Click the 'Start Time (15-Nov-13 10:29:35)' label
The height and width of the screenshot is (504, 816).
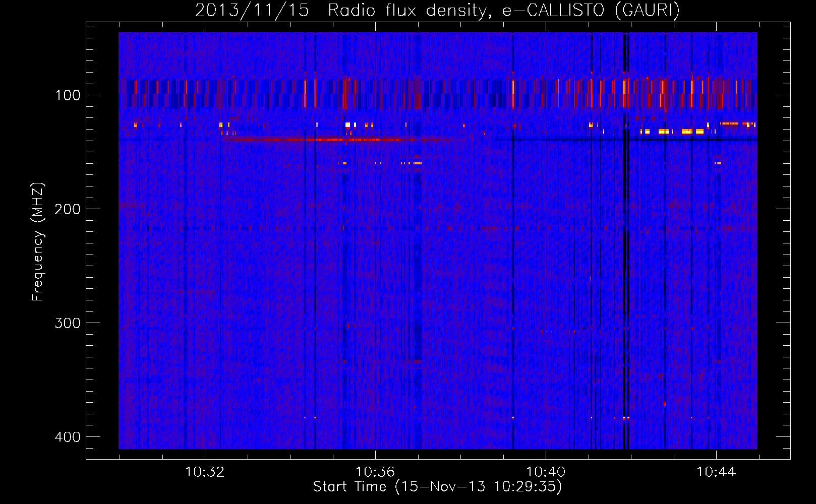point(437,487)
